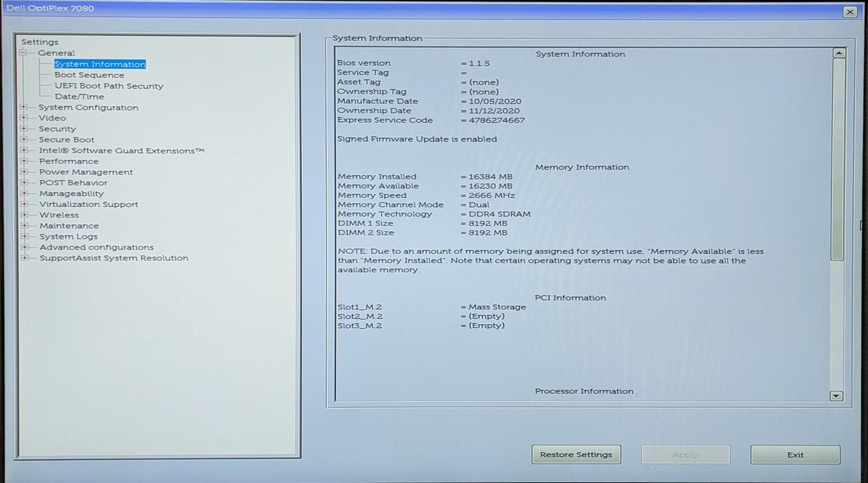Open UEFI Boot Path Security
Viewport: 868px width, 483px height.
click(x=109, y=86)
